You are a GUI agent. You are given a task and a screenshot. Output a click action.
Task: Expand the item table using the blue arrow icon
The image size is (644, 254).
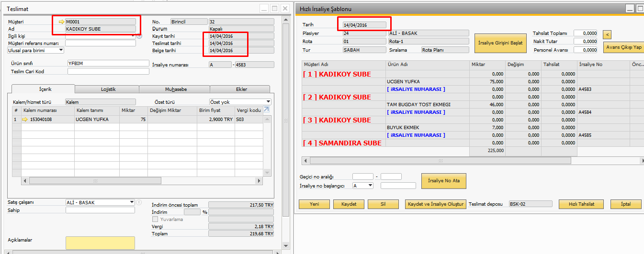(266, 110)
